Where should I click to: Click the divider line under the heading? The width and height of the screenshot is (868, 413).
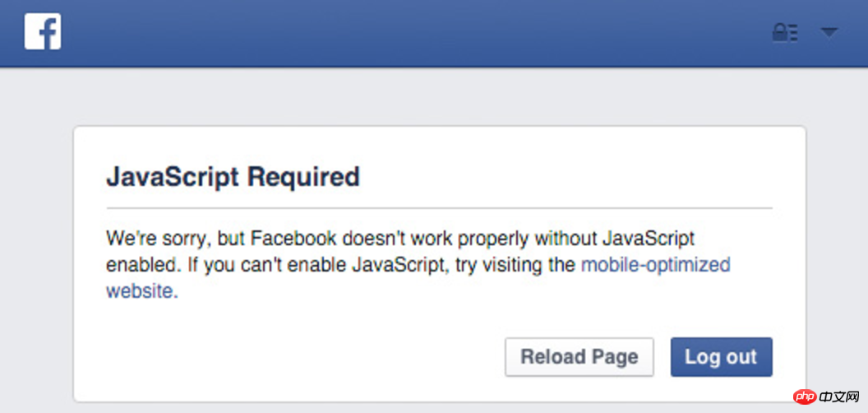tap(439, 208)
